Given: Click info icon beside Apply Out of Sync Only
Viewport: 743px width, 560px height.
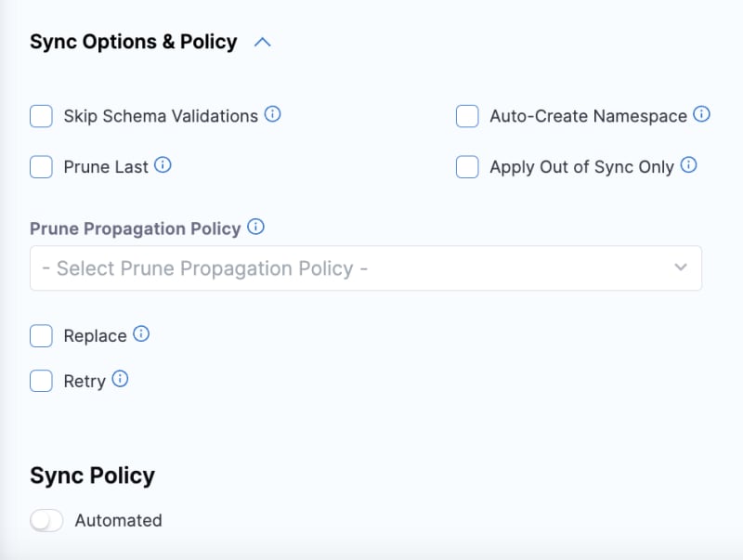Looking at the screenshot, I should [x=688, y=165].
